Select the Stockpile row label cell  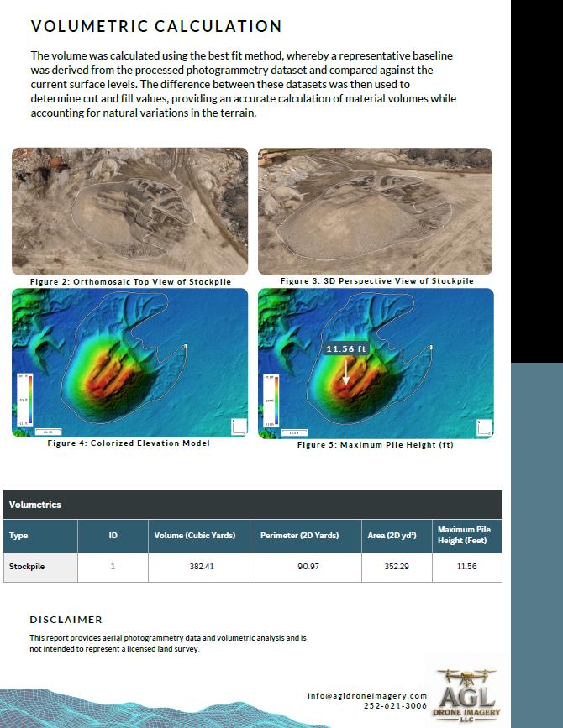tap(40, 567)
